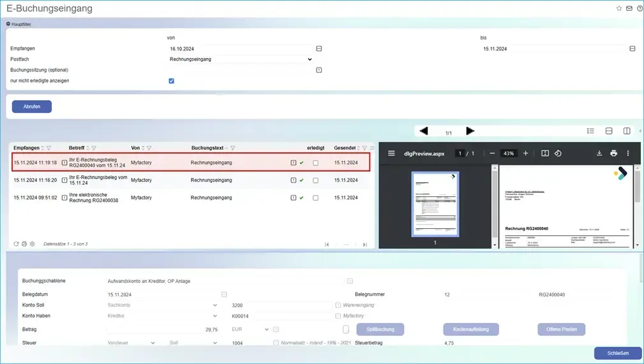Sort the table by Empfangen column
Image resolution: width=644 pixels, height=364 pixels.
(x=43, y=148)
